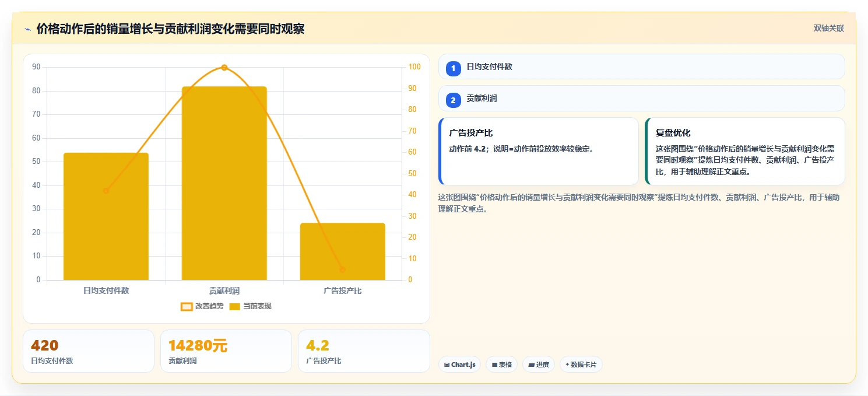Image resolution: width=868 pixels, height=396 pixels.
Task: Click the trend line peak point above 贡献利润
Action: coord(224,68)
